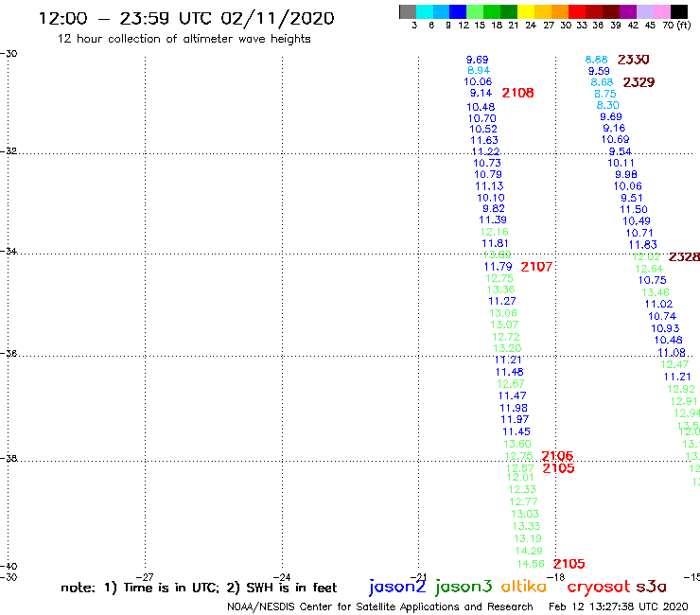The width and height of the screenshot is (700, 615).
Task: Click the 14.56 wave height value
Action: pyautogui.click(x=531, y=564)
